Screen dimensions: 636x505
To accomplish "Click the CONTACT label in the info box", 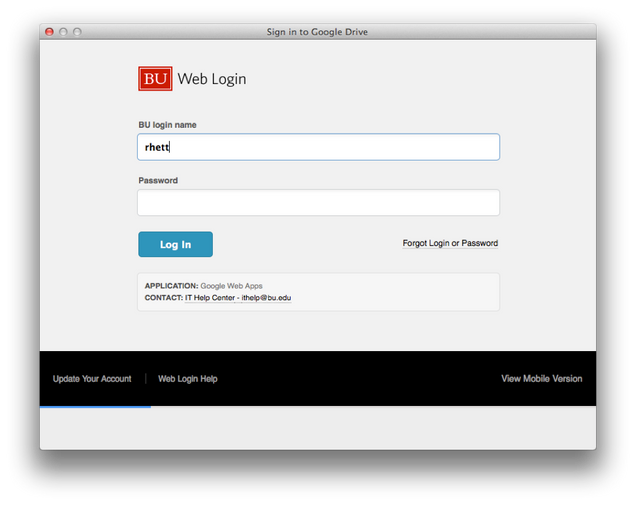I will point(163,298).
